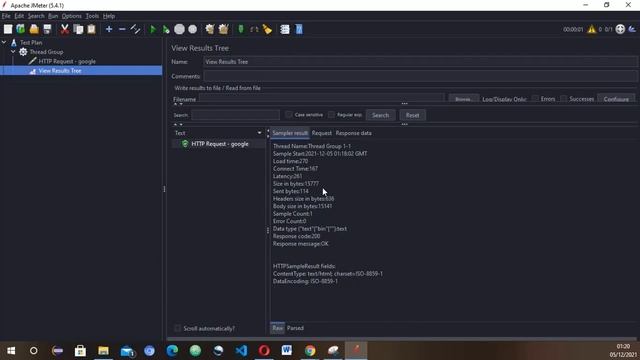The width and height of the screenshot is (640, 360).
Task: Start the test with the green play icon
Action: click(x=153, y=29)
